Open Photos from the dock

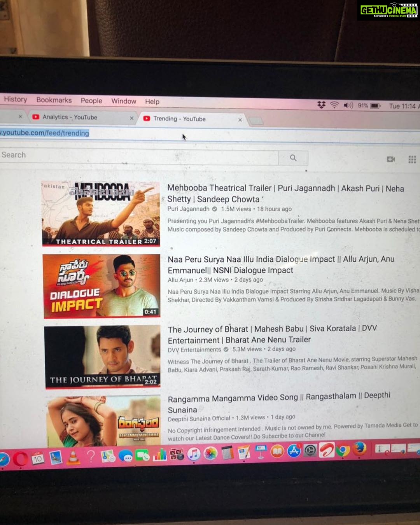click(210, 453)
